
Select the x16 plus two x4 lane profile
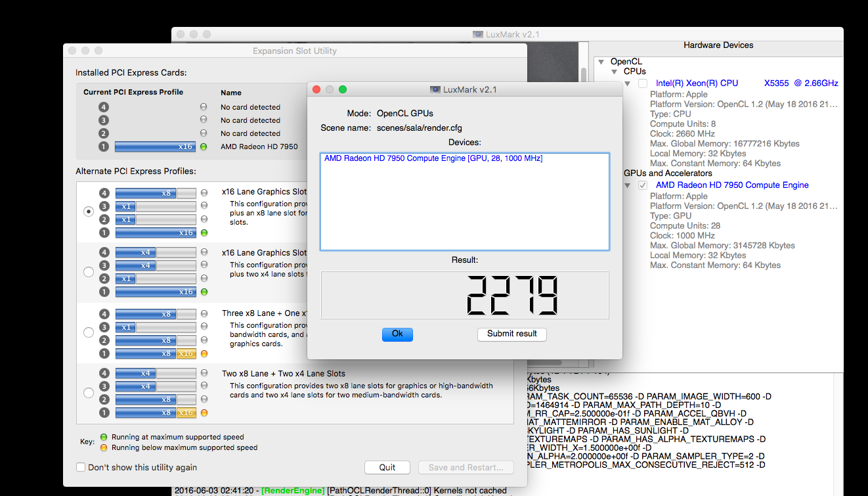88,272
